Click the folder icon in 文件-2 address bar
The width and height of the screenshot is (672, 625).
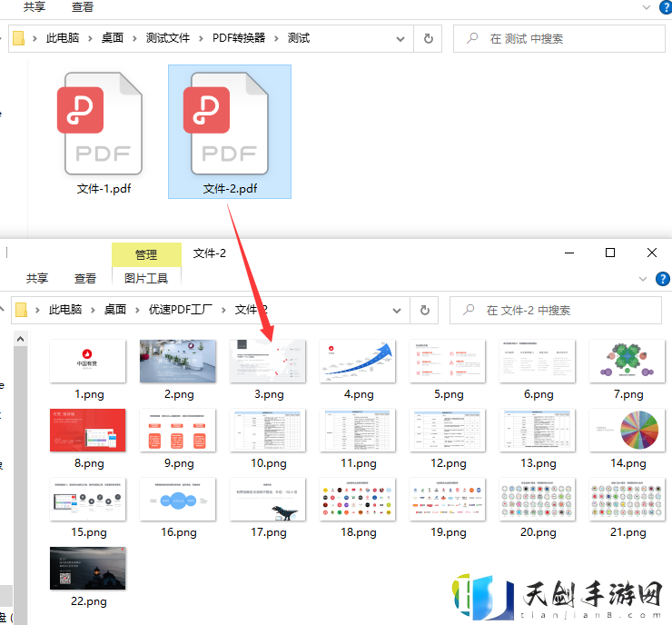(x=21, y=310)
